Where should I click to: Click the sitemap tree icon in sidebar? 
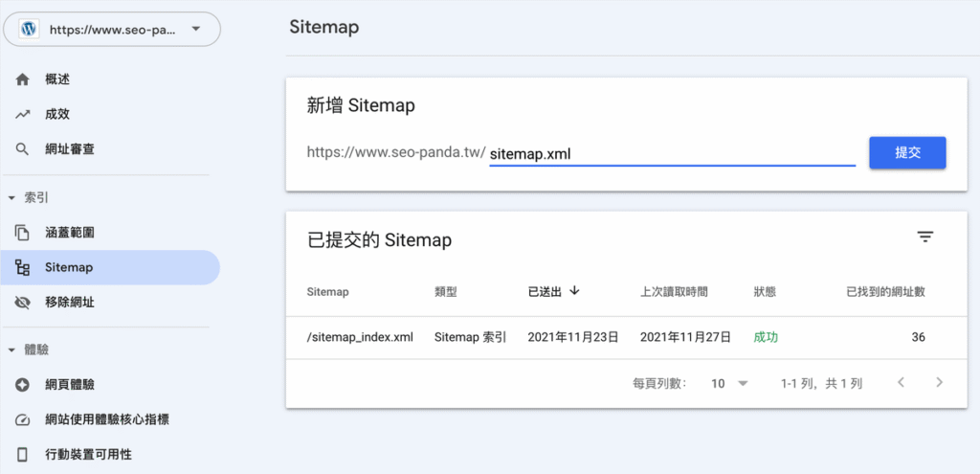coord(23,267)
